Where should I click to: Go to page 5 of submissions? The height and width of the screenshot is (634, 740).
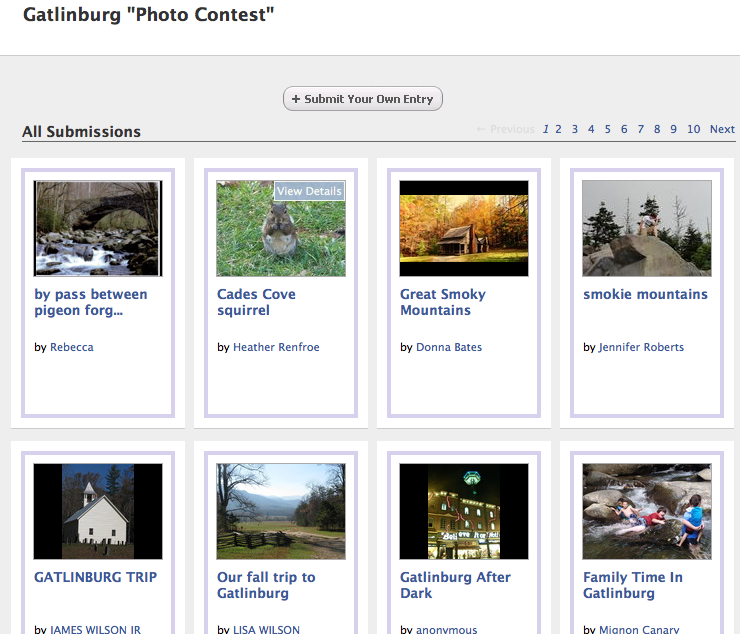[607, 129]
